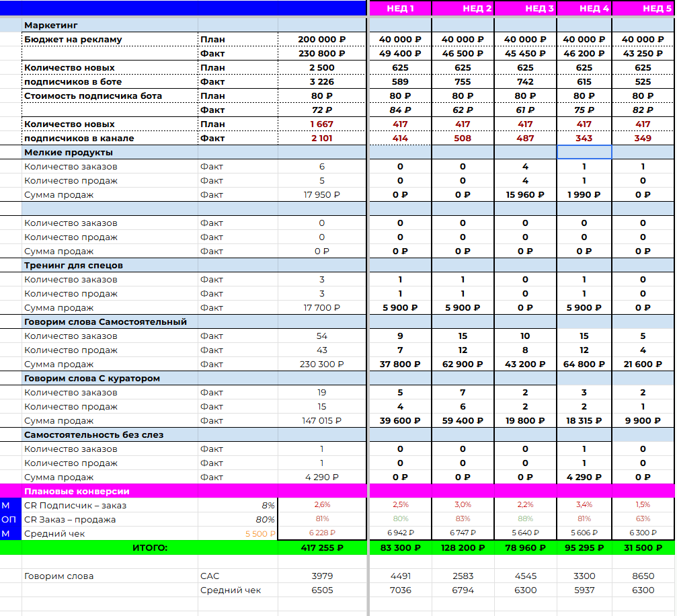Select the Самостоятельность без слез header
677x616 pixels.
coord(110,435)
